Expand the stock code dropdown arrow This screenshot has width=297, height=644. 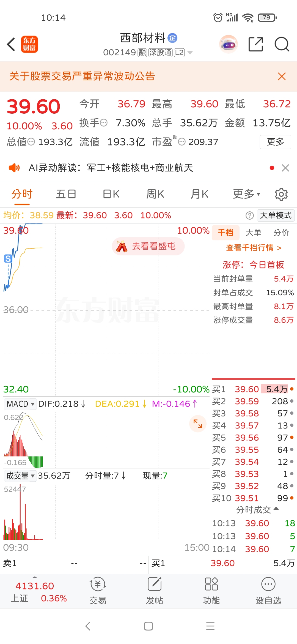click(x=190, y=53)
